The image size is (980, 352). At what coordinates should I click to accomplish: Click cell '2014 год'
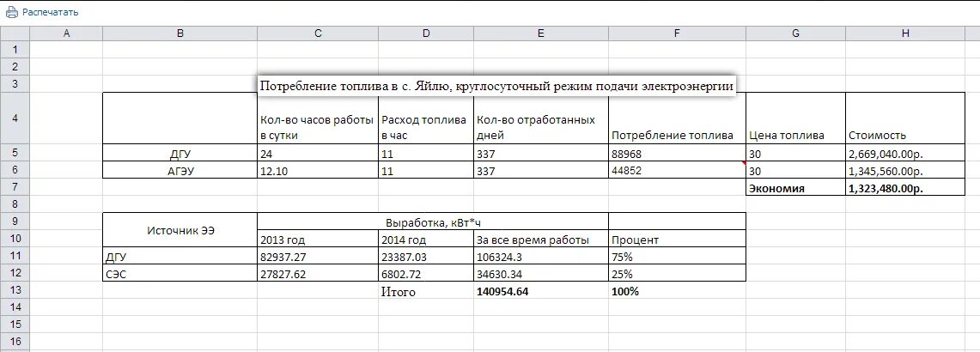(426, 238)
